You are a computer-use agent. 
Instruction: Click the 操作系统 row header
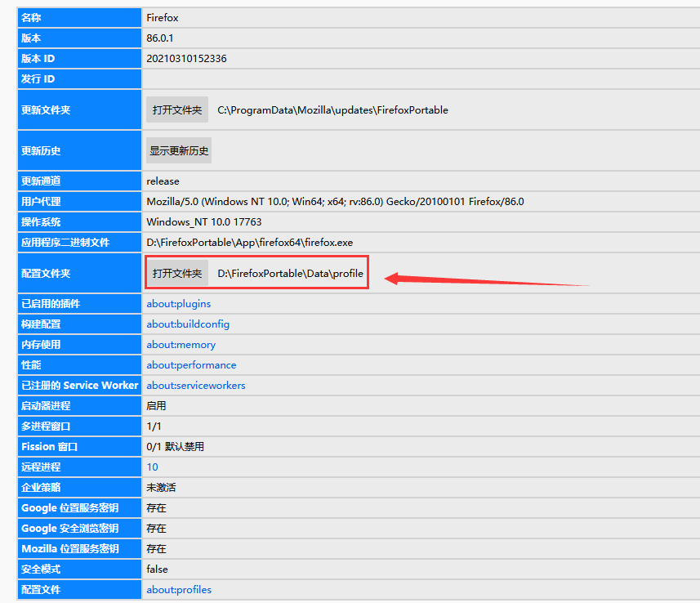[79, 222]
